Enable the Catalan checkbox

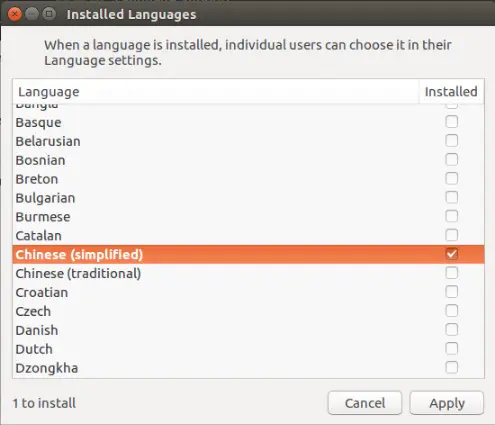click(451, 235)
